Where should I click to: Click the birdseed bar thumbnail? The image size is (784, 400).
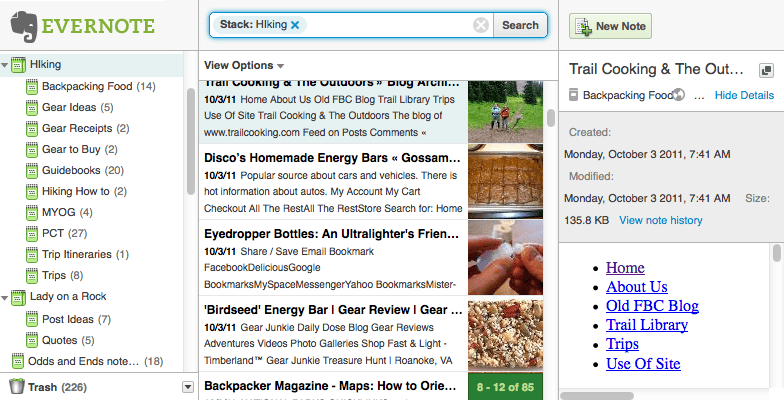click(506, 334)
